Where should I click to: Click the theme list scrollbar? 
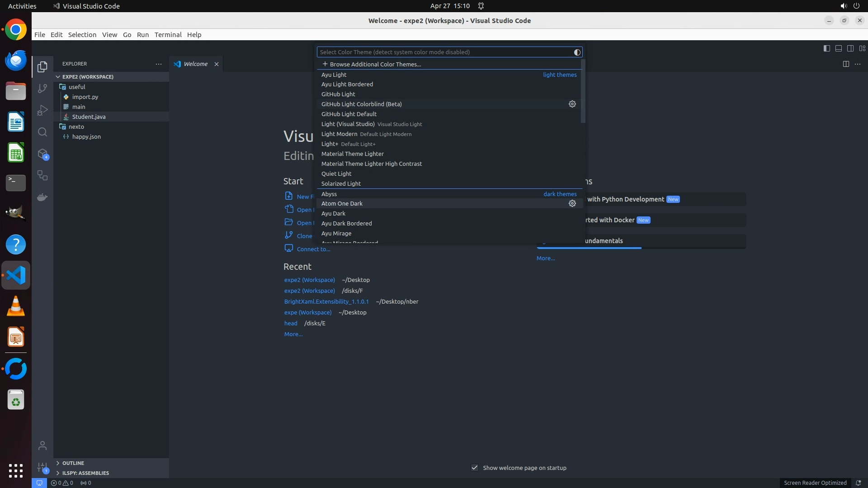click(583, 91)
